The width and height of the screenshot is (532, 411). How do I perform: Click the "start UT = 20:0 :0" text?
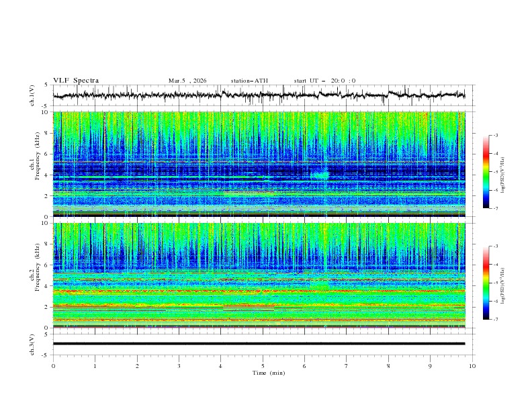click(324, 81)
